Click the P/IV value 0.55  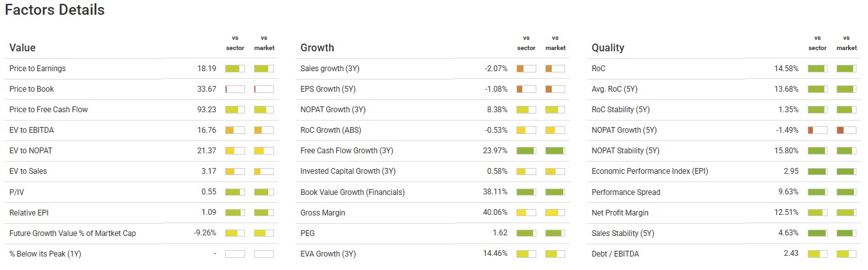pyautogui.click(x=208, y=192)
